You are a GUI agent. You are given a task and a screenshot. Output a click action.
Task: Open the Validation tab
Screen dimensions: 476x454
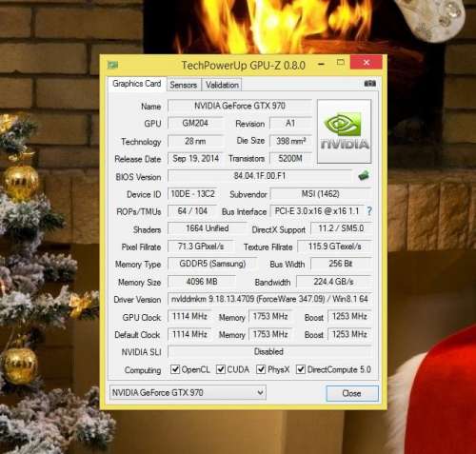point(222,85)
